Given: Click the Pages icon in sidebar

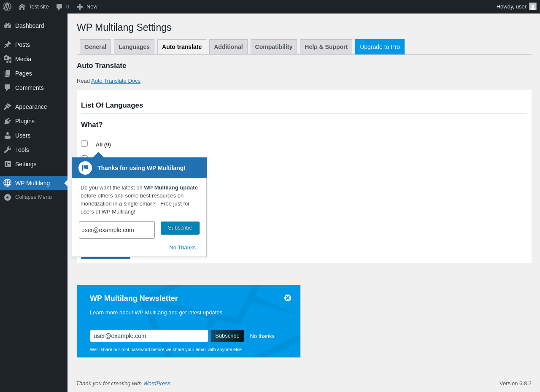Looking at the screenshot, I should point(8,73).
